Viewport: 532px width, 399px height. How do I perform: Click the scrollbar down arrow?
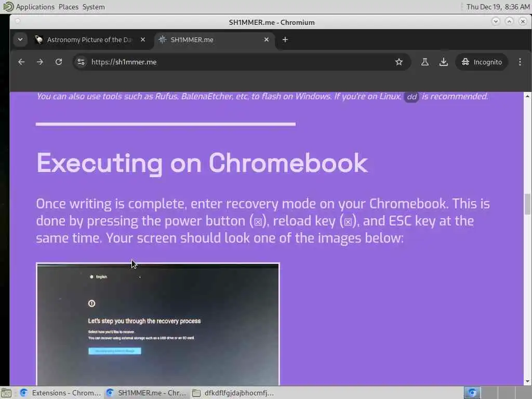point(527,382)
